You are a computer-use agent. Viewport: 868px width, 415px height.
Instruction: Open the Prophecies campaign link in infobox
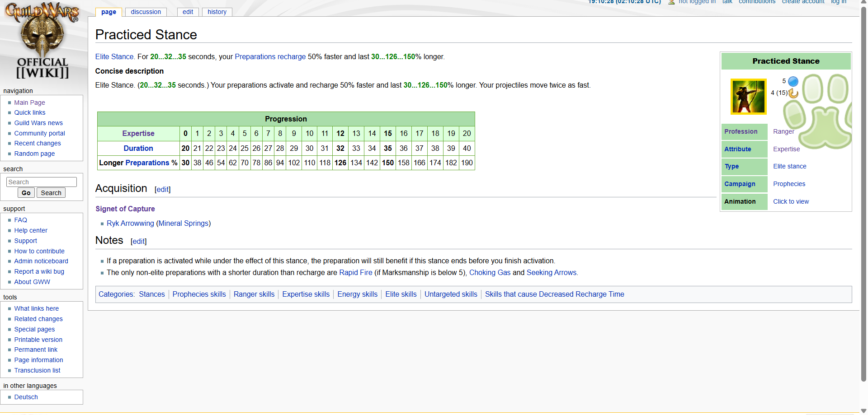(789, 184)
